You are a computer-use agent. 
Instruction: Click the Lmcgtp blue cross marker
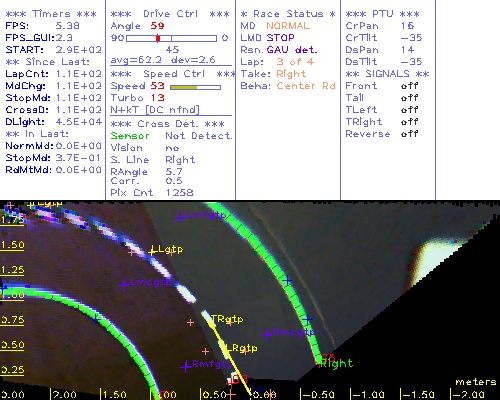pos(124,284)
